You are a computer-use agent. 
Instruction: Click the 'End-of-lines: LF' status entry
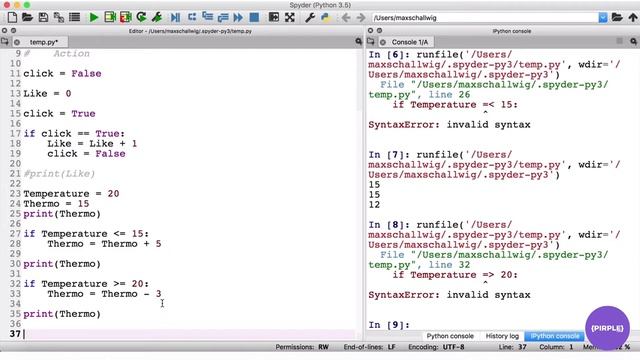click(x=369, y=347)
